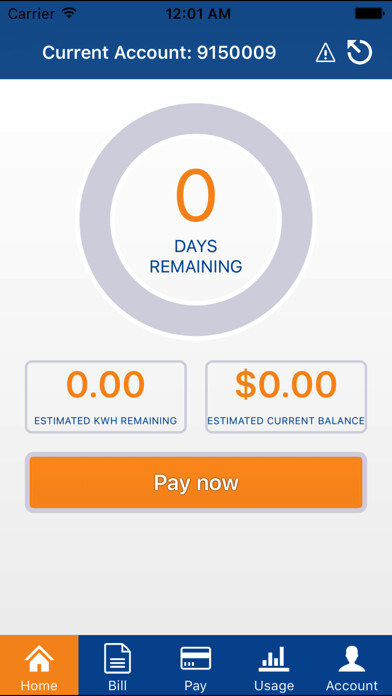Switch to the Usage tab label
Screen dimensions: 392x696
click(x=274, y=686)
